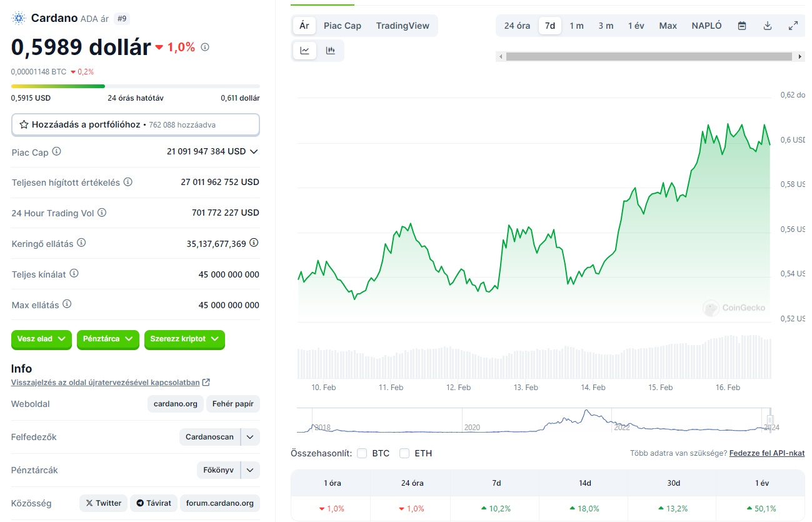Open the calendar date range icon
The image size is (812, 522).
742,26
